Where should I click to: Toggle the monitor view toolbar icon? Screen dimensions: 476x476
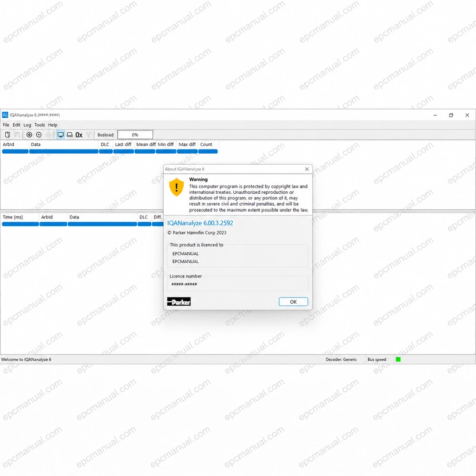[x=60, y=135]
